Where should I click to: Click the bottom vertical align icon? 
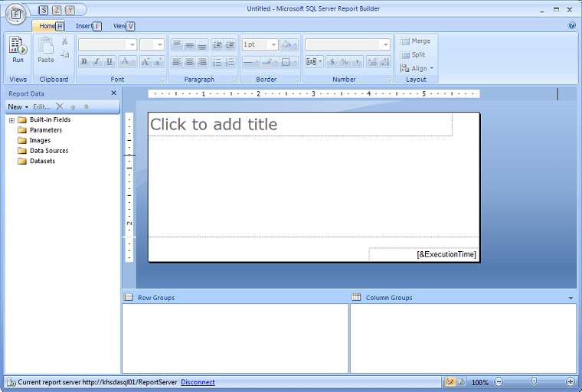click(202, 45)
